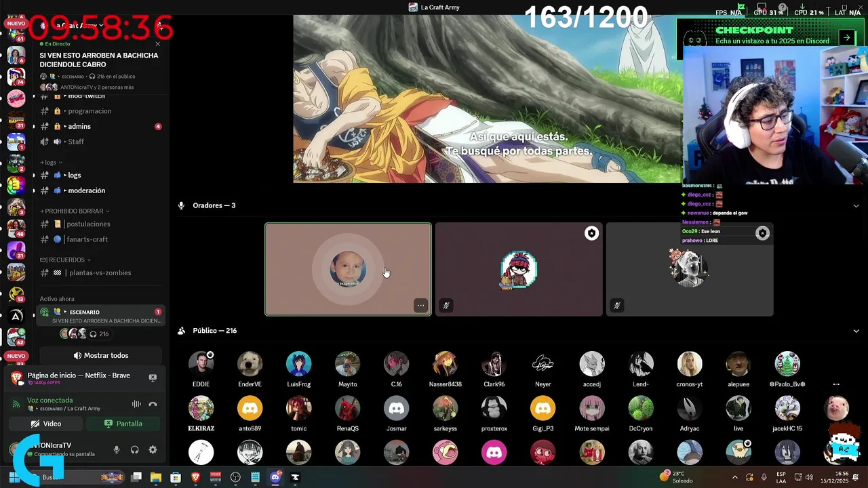Switch to server icon with 74 badge
Image resolution: width=868 pixels, height=488 pixels.
(x=16, y=76)
